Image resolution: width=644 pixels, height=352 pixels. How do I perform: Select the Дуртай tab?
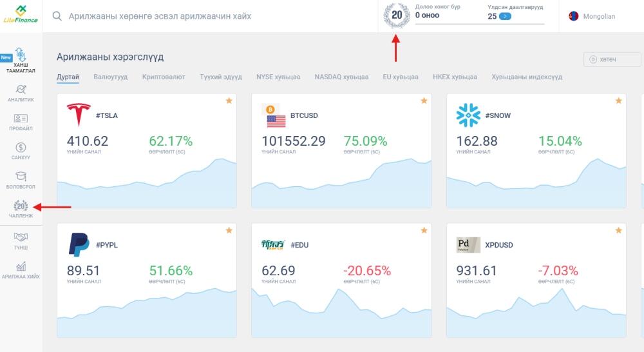coord(68,77)
